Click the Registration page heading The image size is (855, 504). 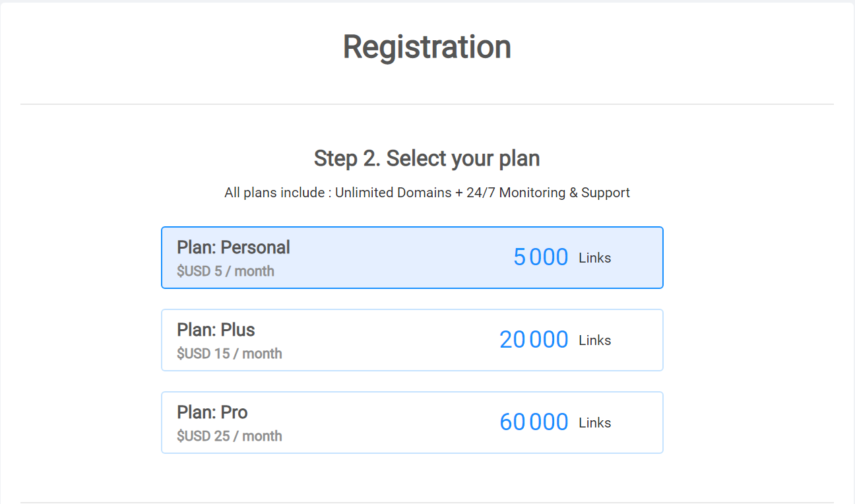[x=427, y=47]
